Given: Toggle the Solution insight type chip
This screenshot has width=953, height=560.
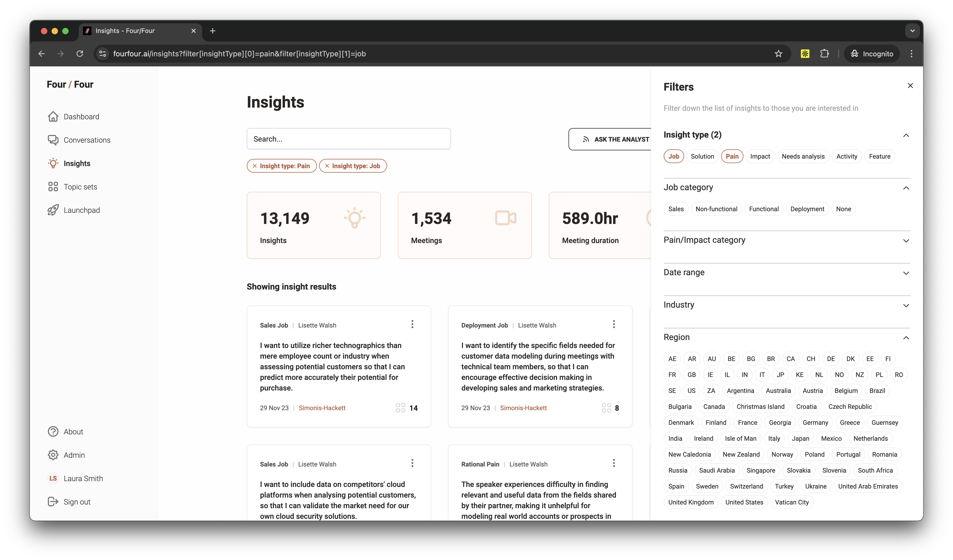Looking at the screenshot, I should (702, 156).
